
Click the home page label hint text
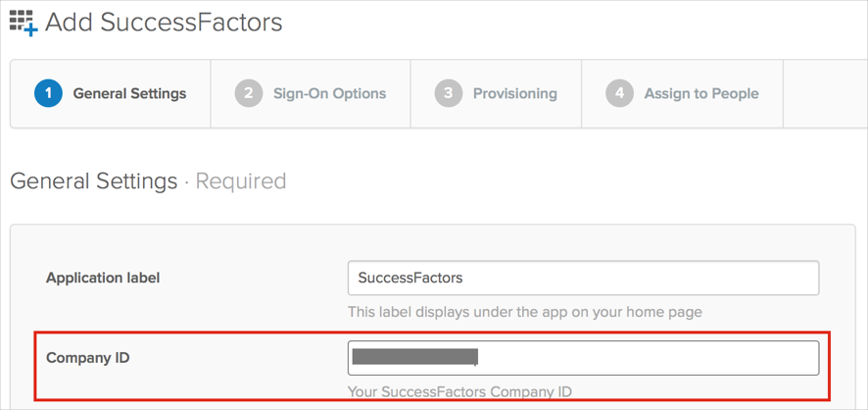(x=524, y=312)
